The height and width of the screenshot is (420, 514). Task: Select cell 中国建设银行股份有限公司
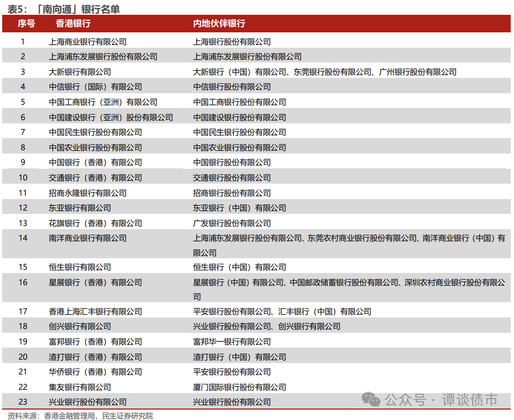pyautogui.click(x=240, y=117)
